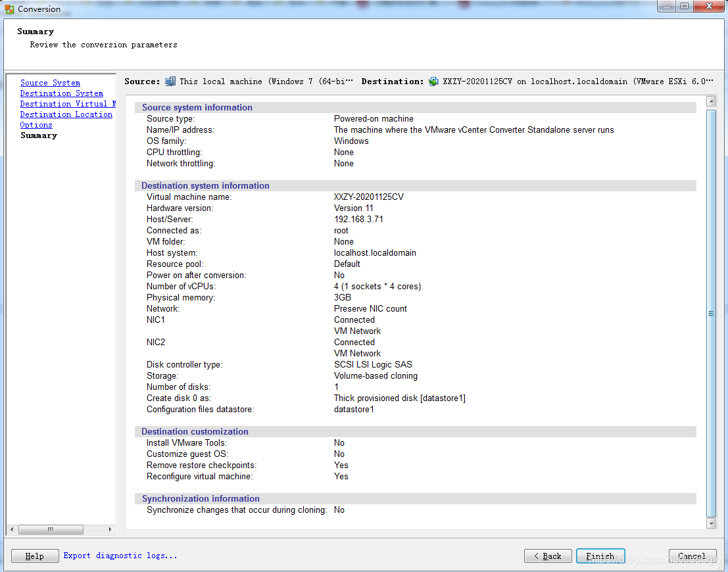728x572 pixels.
Task: Click Configuration files datastore value datastore1
Action: pyautogui.click(x=354, y=409)
